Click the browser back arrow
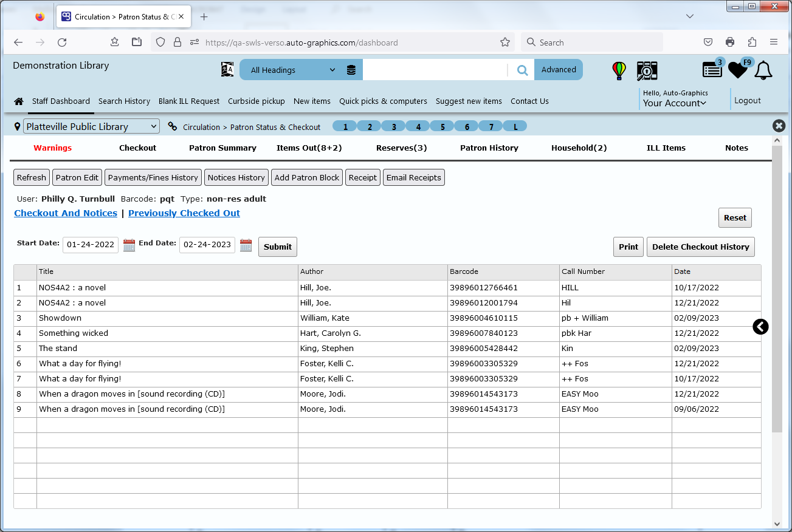The image size is (792, 532). (18, 43)
